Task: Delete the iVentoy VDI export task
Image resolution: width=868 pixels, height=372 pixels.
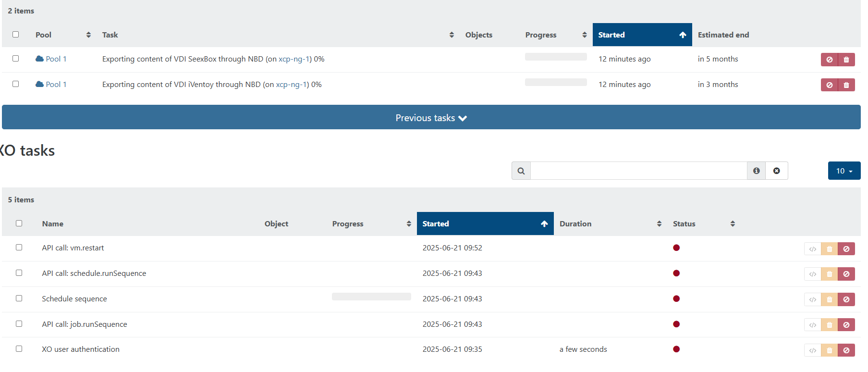Action: pyautogui.click(x=846, y=85)
